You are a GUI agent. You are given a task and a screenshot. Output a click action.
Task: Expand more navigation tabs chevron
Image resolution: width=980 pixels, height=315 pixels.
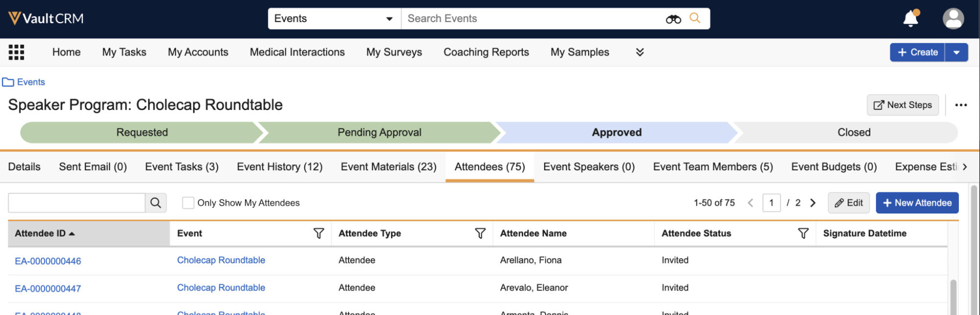point(639,52)
